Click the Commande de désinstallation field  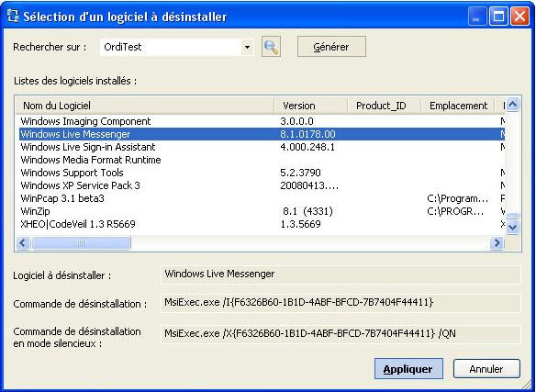pyautogui.click(x=341, y=303)
